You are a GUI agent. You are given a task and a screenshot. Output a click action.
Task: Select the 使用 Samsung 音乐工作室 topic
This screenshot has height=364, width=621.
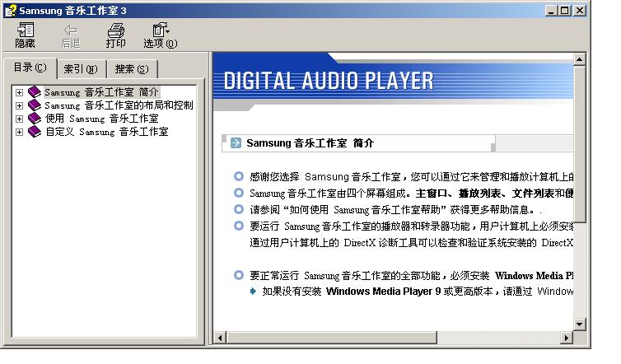coord(102,119)
